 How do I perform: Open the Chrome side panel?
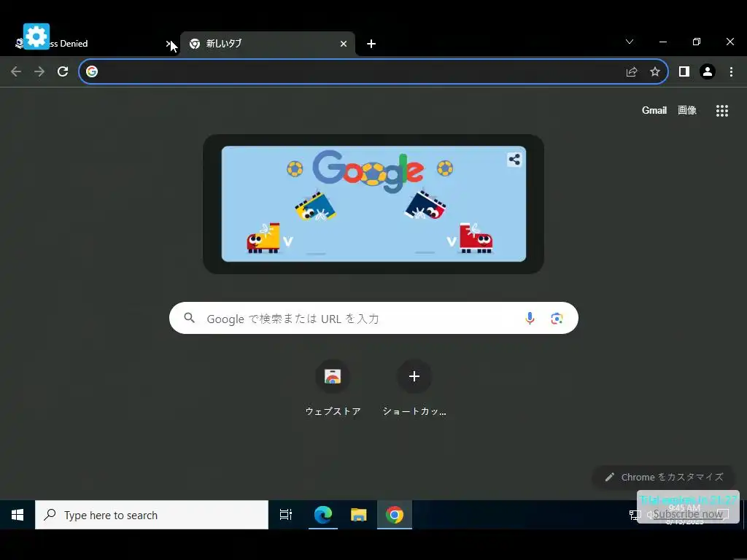click(x=684, y=71)
